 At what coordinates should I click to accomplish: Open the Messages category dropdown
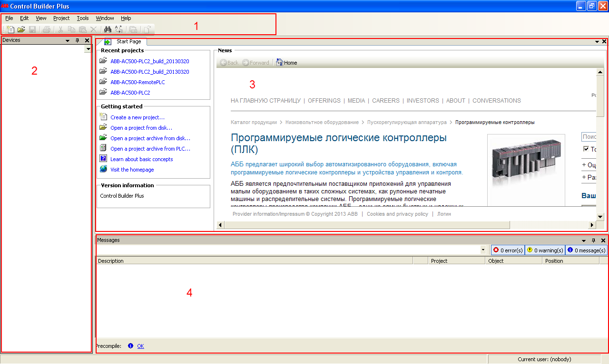tap(483, 250)
